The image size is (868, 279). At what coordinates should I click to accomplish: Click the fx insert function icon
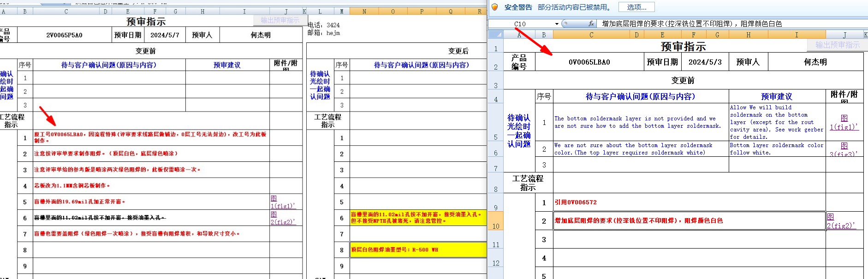click(591, 24)
